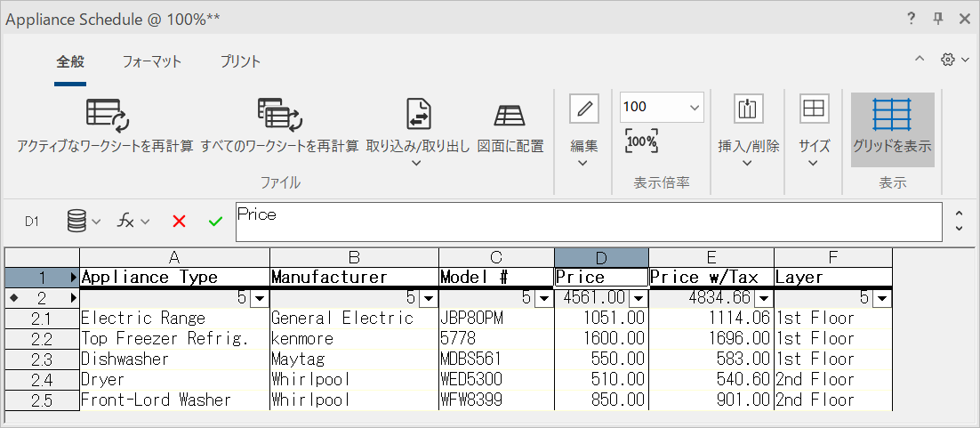Click the formula bar containing Price
This screenshot has height=428, width=980.
point(587,222)
